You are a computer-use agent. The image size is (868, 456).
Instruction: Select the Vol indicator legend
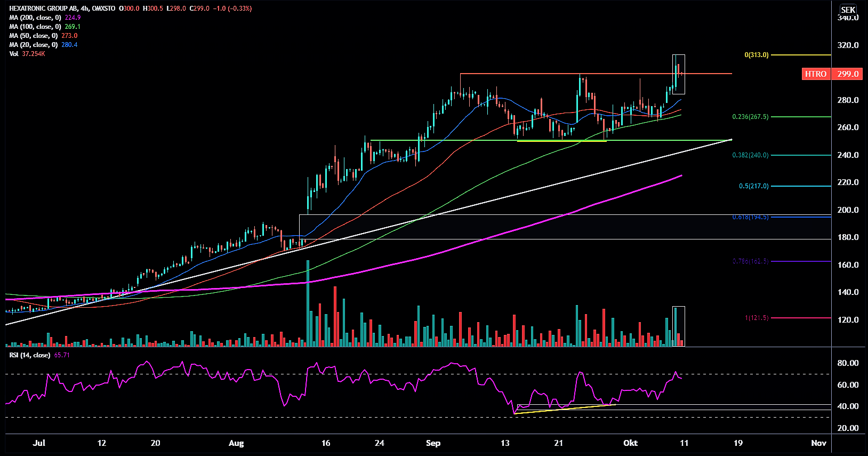pyautogui.click(x=14, y=54)
